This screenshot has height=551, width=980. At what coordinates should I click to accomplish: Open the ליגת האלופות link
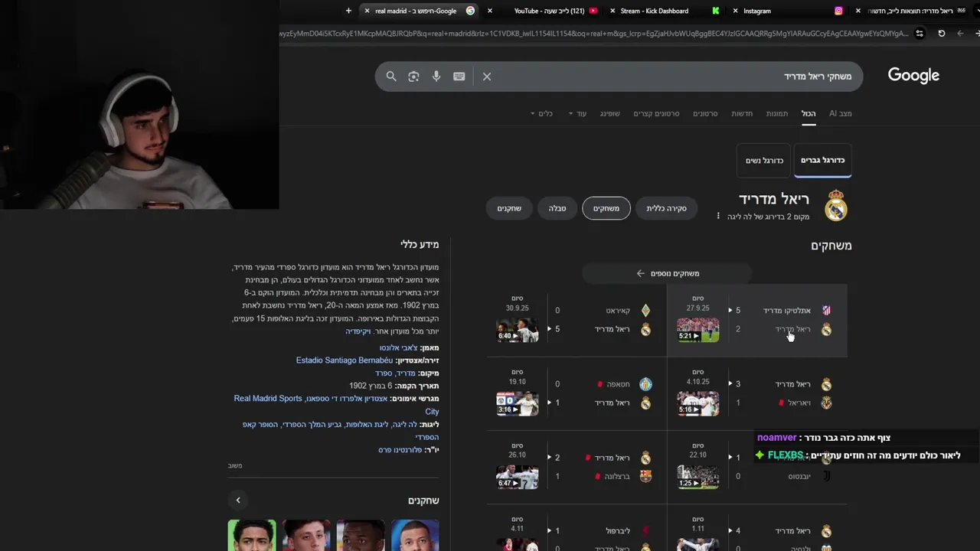click(368, 425)
